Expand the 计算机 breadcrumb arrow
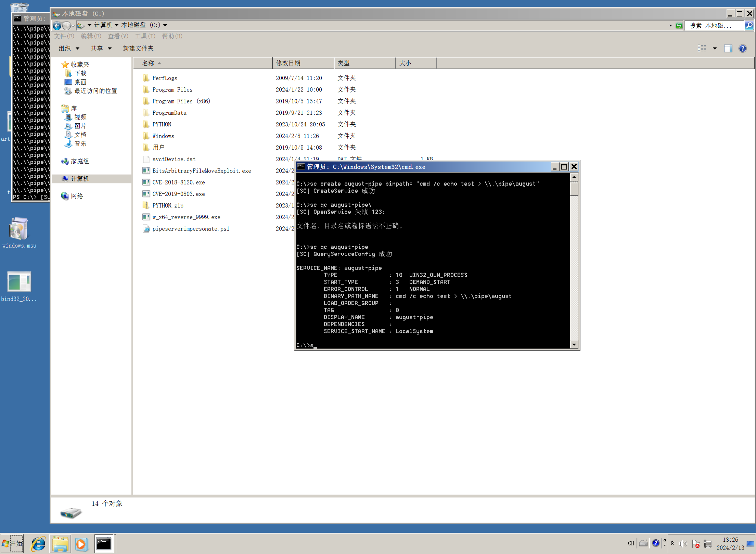The height and width of the screenshot is (554, 756). [x=117, y=25]
